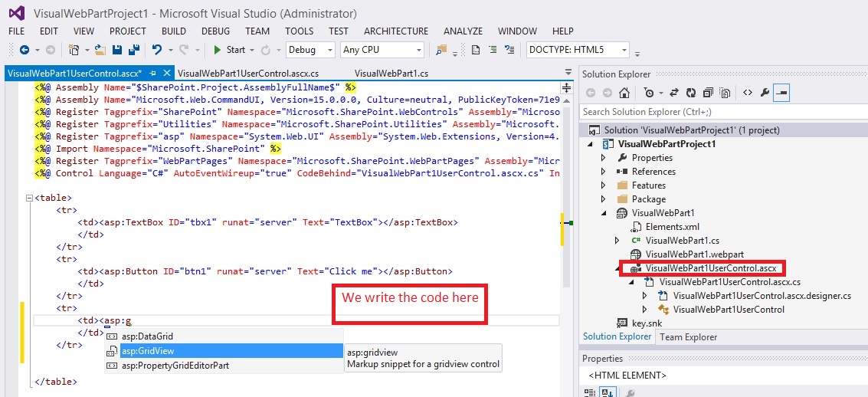Click the Find in Files icon
Screen dimensions: 868x397
[441, 50]
